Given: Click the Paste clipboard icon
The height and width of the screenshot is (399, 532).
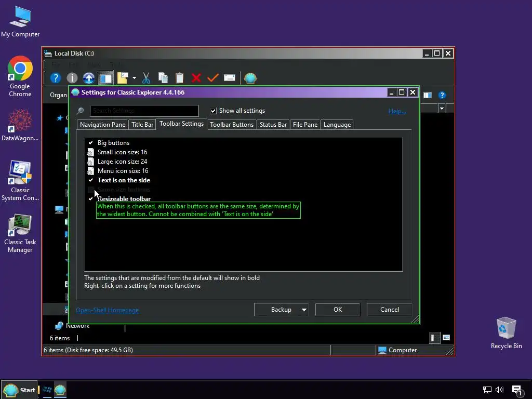Looking at the screenshot, I should (179, 78).
